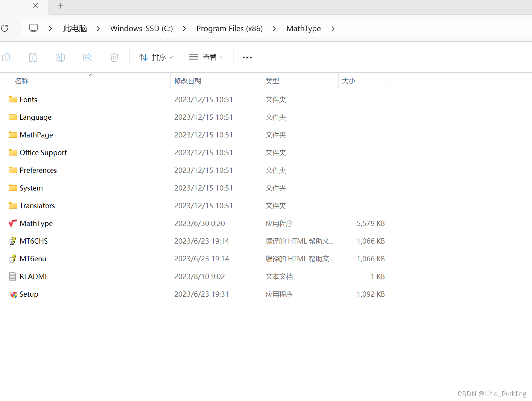Expand chevron after Program Files (x86)
This screenshot has width=532, height=401.
click(x=274, y=29)
